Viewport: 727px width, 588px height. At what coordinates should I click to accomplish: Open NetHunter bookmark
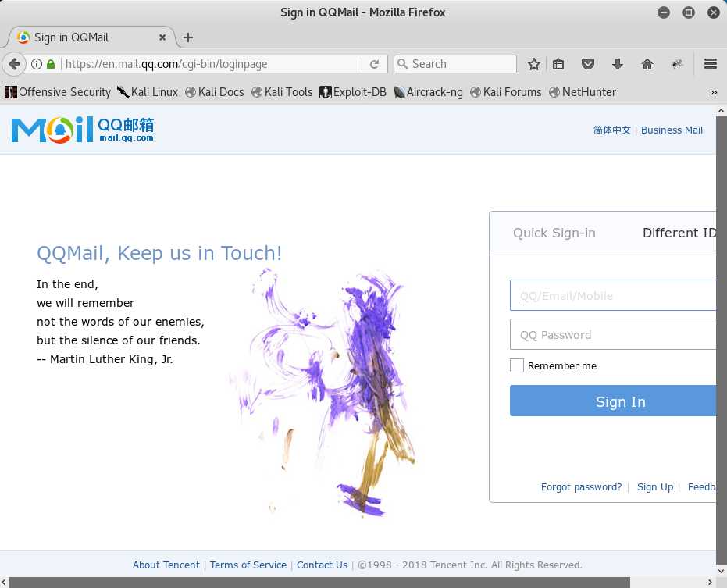coord(583,92)
